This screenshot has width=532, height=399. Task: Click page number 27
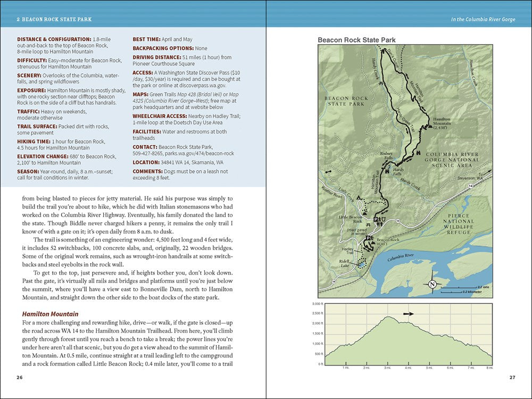pos(512,377)
